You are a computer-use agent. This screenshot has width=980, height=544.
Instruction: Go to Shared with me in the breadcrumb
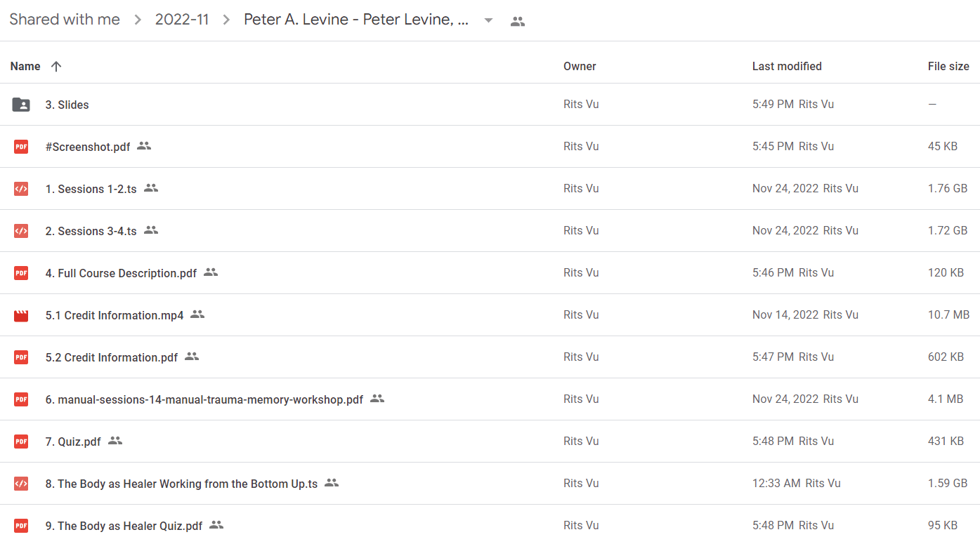coord(65,20)
